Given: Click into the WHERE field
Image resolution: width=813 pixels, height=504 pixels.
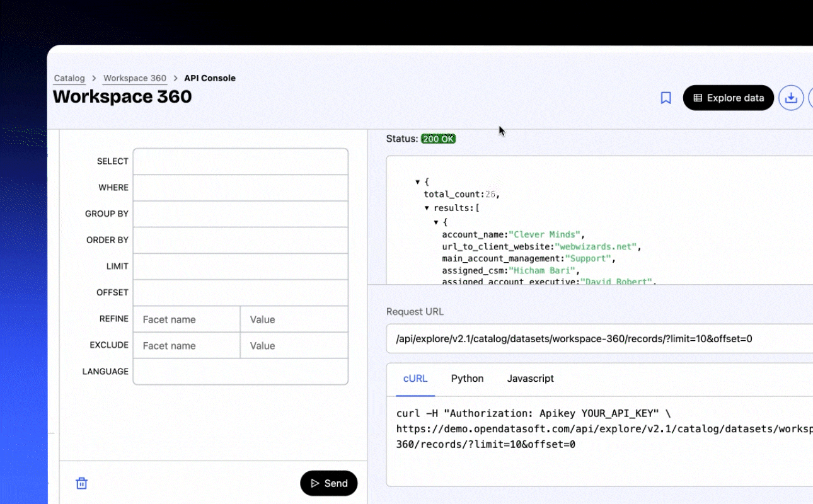Looking at the screenshot, I should tap(240, 188).
